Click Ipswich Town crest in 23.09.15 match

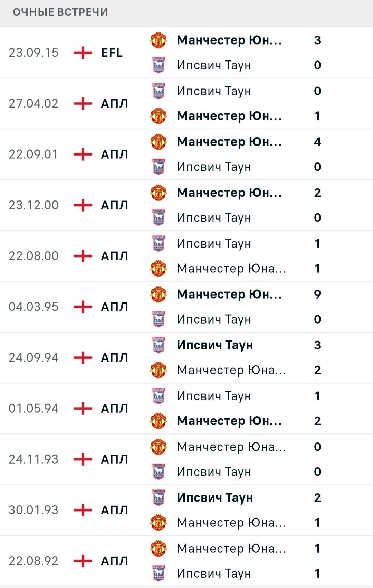[x=159, y=65]
